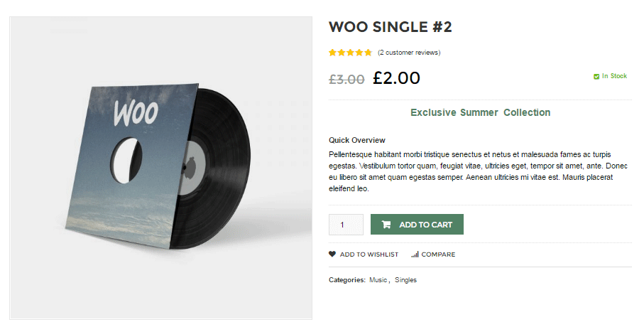Click the green In Stock checkmark icon
Screen dimensions: 644x327
coord(596,77)
